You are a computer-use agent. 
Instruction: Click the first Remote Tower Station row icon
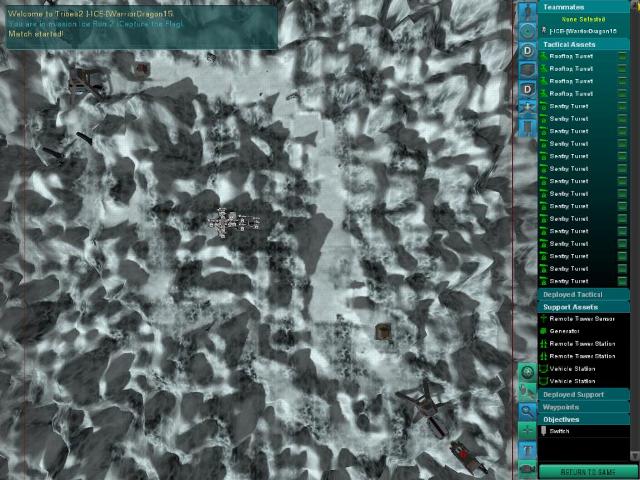pyautogui.click(x=543, y=344)
